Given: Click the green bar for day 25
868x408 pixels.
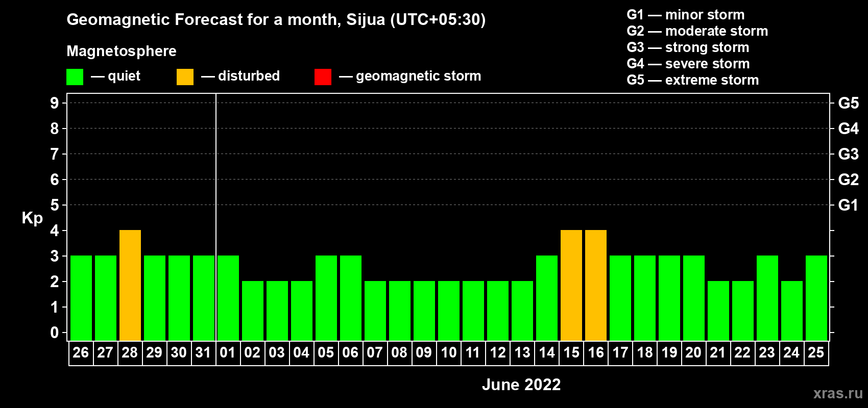Looking at the screenshot, I should (816, 298).
